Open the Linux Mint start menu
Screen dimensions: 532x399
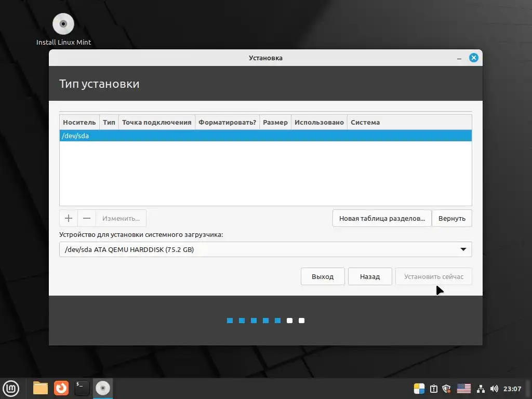[x=11, y=389]
